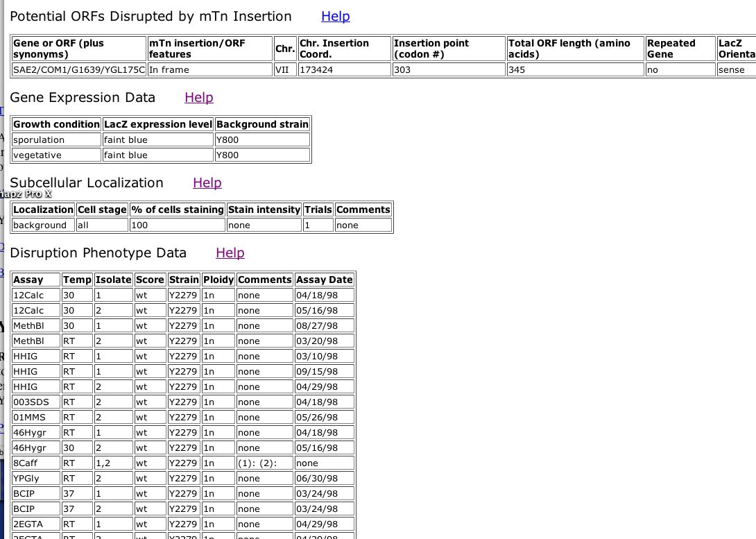Select the 01MMS assay cell
This screenshot has height=539, width=756.
click(36, 417)
